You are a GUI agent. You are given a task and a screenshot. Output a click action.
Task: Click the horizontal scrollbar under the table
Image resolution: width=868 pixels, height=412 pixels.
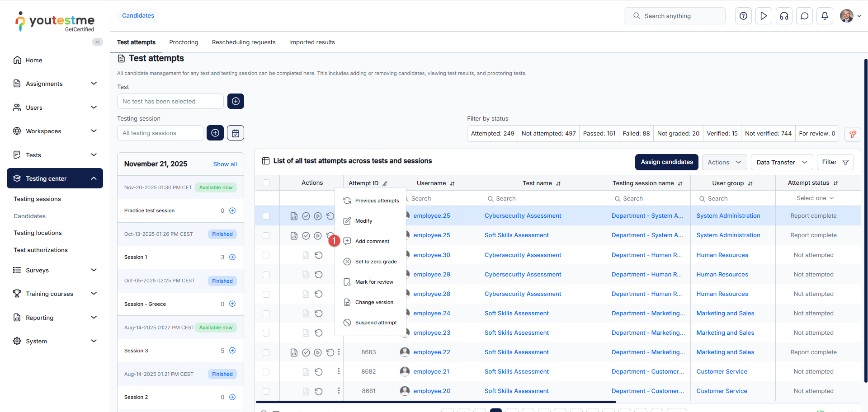(435, 402)
